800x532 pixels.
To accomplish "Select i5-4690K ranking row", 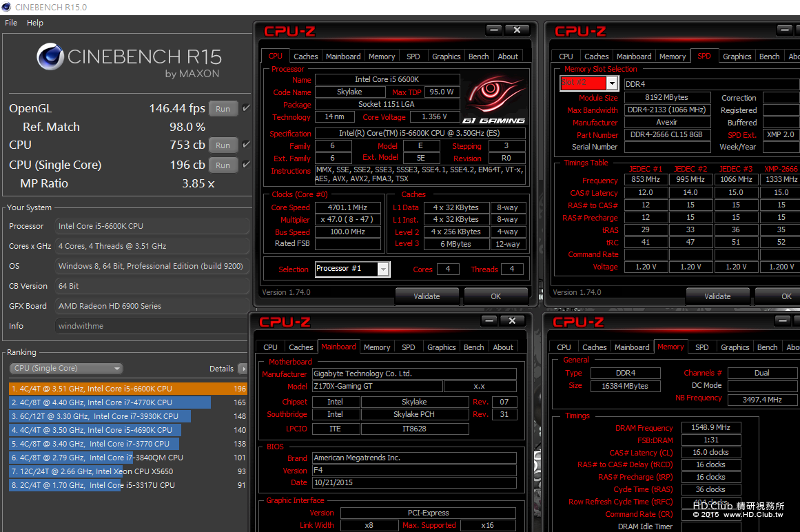I will click(128, 430).
